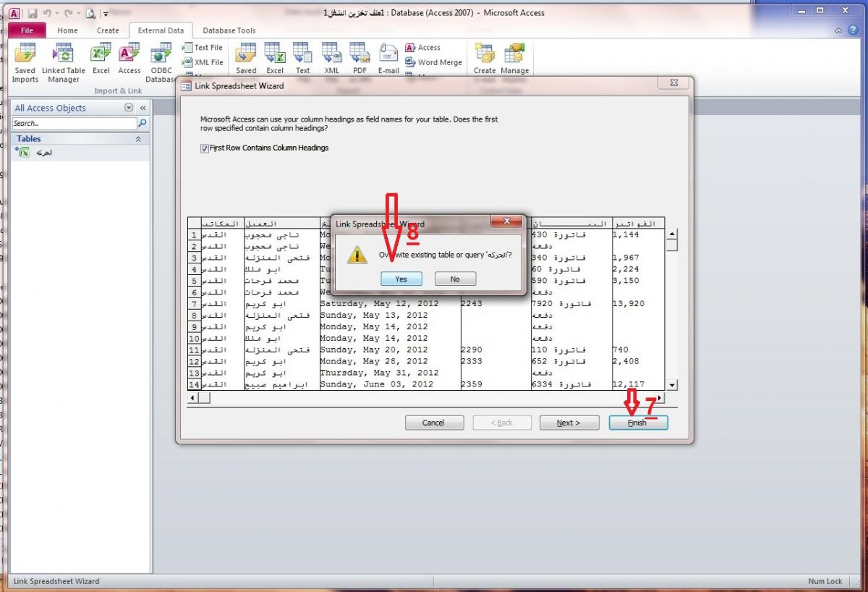Click the preview grid's horizontal scroll right arrow
The width and height of the screenshot is (868, 592).
point(659,398)
